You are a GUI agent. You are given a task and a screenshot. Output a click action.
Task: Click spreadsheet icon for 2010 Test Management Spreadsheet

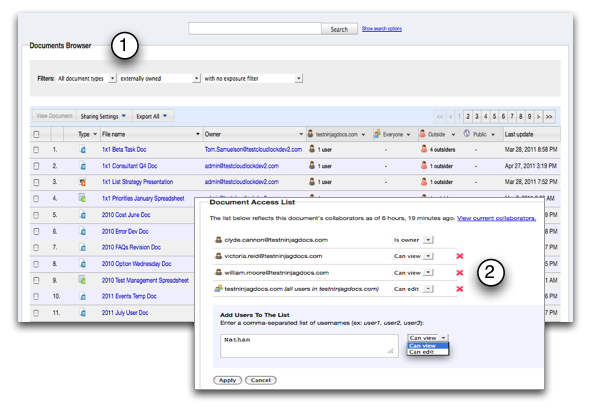coord(83,280)
